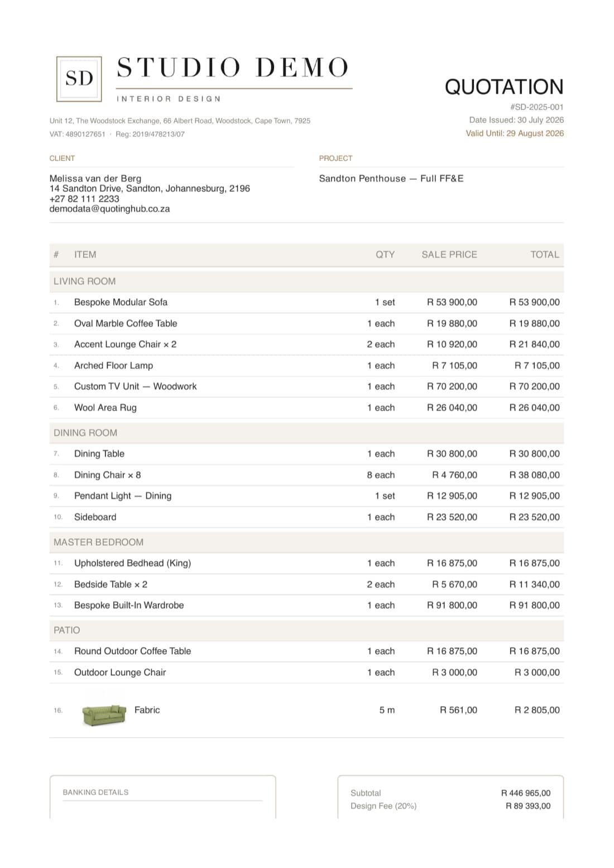Click Fabric sale price R 561,00

point(459,710)
